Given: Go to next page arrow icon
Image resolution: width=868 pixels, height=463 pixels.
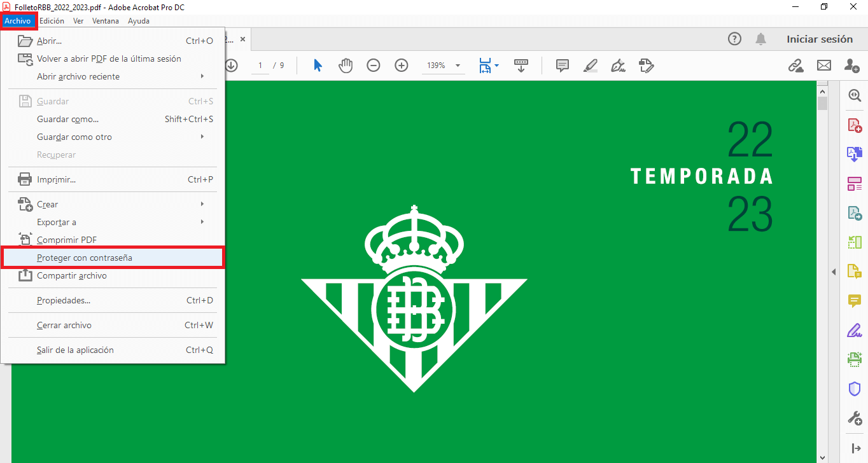Looking at the screenshot, I should (230, 66).
